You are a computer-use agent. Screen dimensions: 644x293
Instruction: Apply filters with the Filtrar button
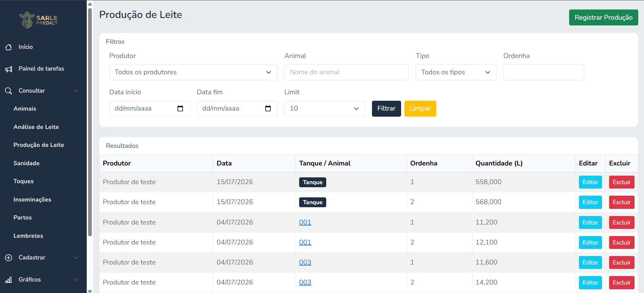(x=386, y=109)
